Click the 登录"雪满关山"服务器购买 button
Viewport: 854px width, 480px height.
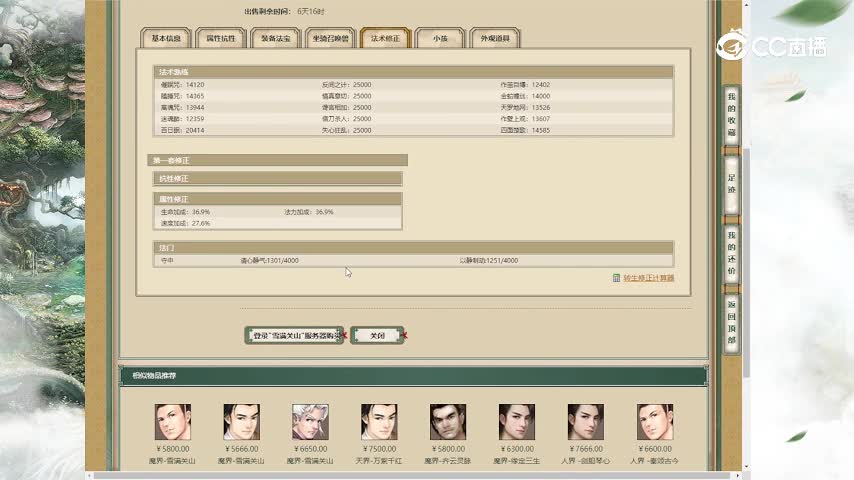point(294,336)
